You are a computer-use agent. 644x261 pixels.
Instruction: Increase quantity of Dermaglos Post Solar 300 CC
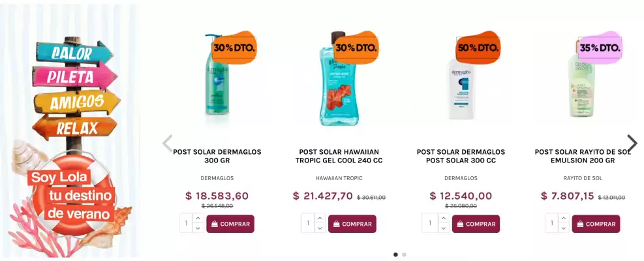point(442,219)
